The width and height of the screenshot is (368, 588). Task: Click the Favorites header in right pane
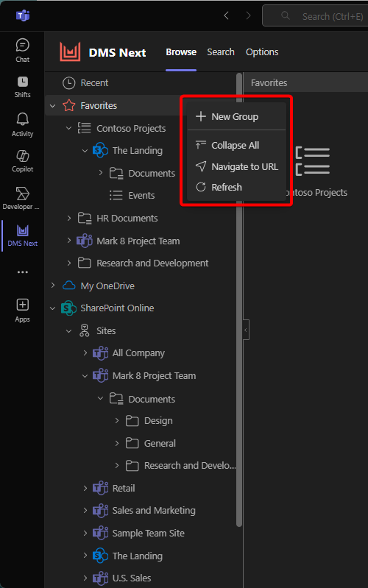tap(269, 83)
